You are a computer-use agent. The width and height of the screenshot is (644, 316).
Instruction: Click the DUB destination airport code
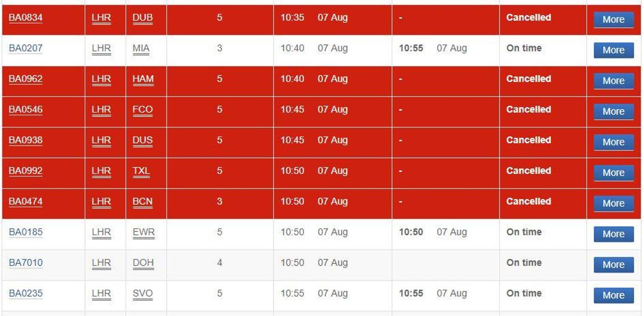(x=143, y=18)
